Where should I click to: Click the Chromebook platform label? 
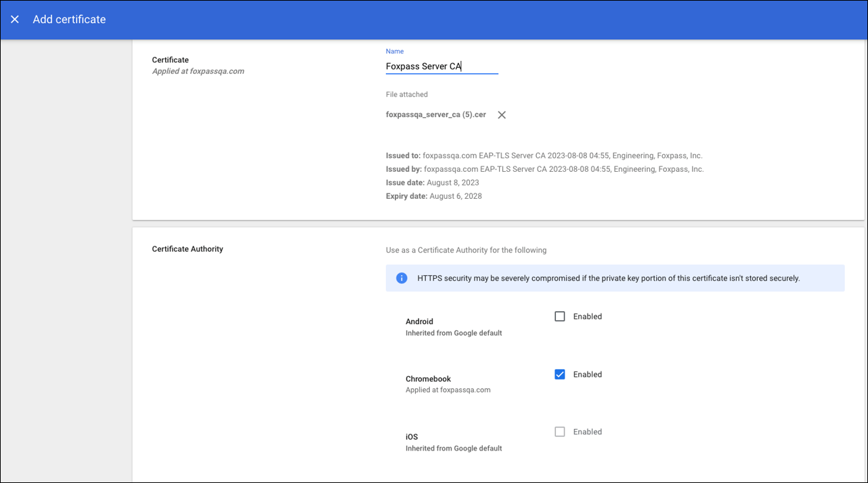coord(428,379)
